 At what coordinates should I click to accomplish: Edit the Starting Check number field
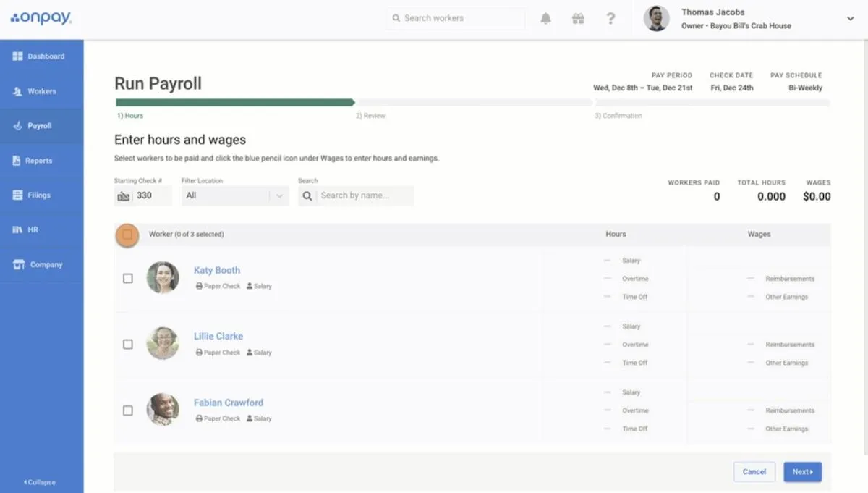(153, 195)
